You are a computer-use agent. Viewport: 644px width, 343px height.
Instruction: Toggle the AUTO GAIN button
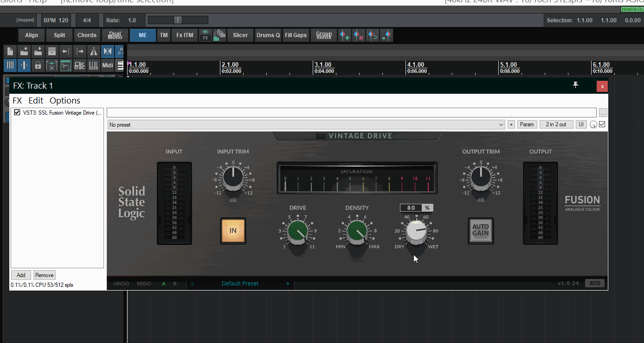coord(481,231)
